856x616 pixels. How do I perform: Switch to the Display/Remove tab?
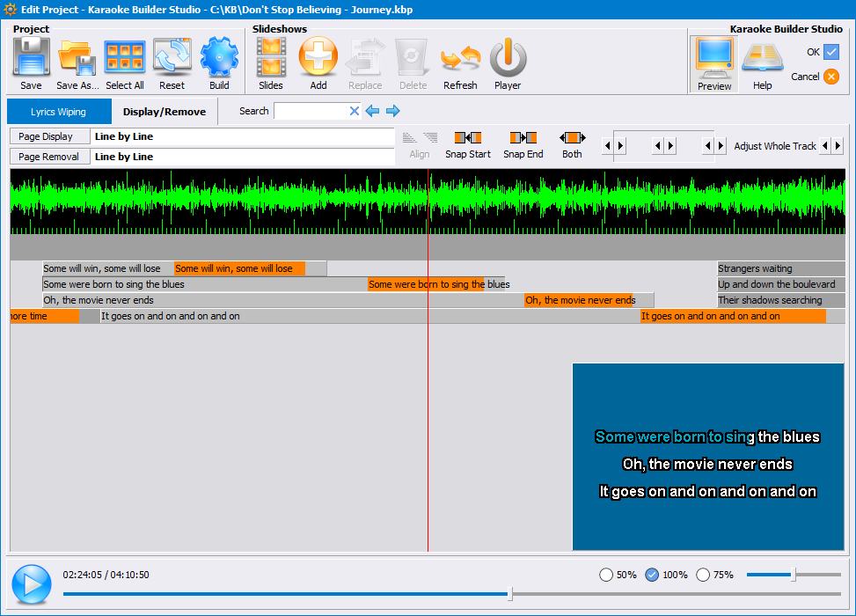165,112
